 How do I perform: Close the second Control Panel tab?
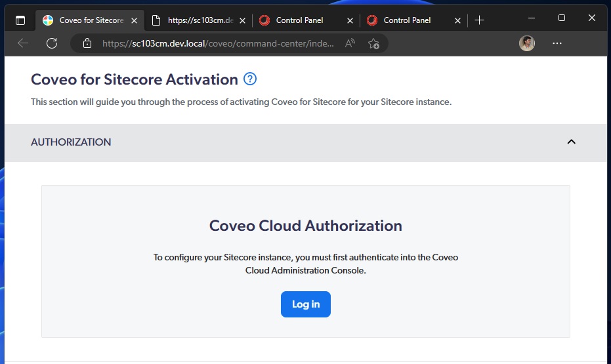coord(457,20)
